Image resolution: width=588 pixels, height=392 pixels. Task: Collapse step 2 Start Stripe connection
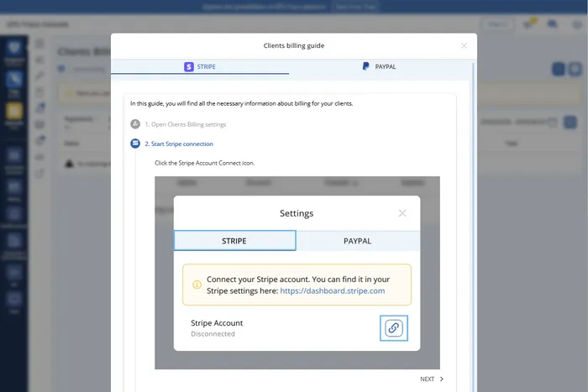click(x=179, y=144)
